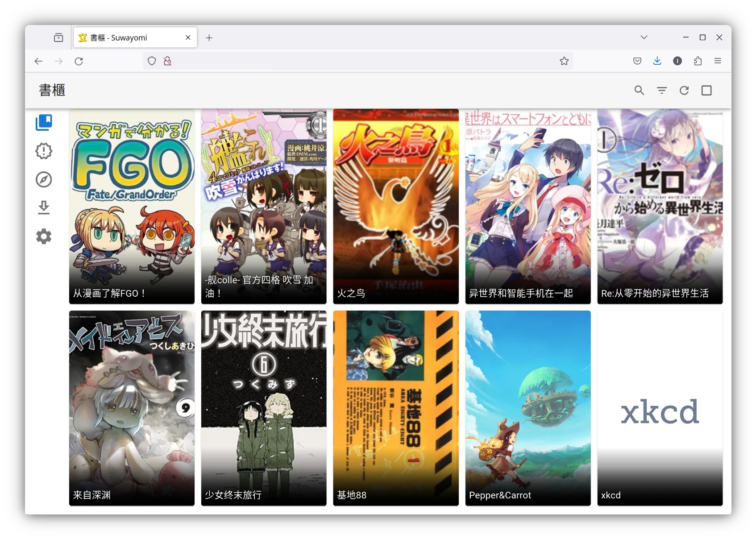Image resolution: width=756 pixels, height=539 pixels.
Task: Reload the page in browser
Action: 79,61
